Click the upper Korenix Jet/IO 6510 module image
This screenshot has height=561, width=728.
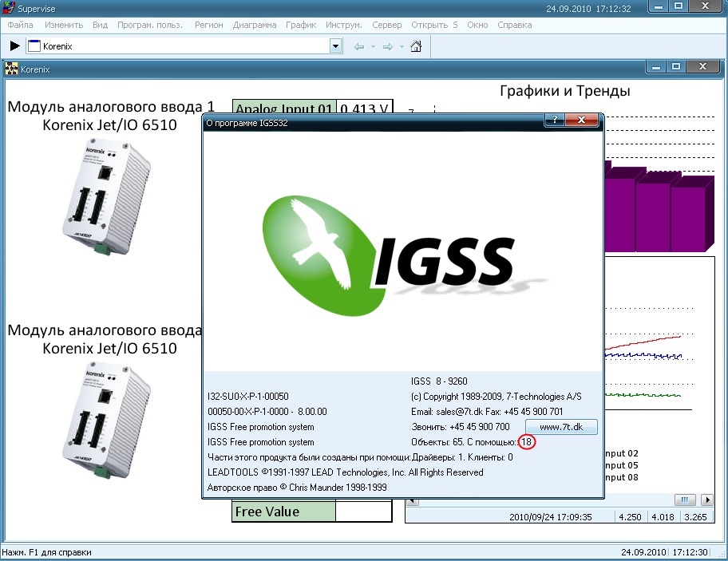point(106,197)
